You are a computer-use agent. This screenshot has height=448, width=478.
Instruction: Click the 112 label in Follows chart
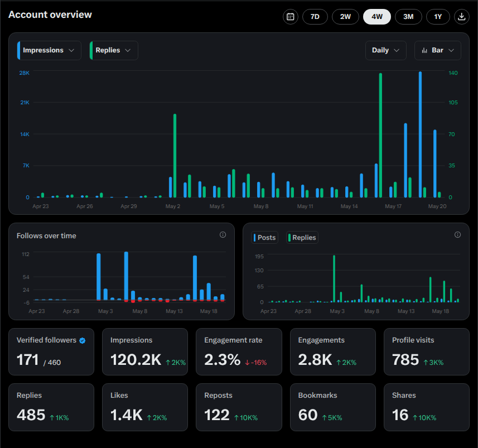(x=26, y=254)
